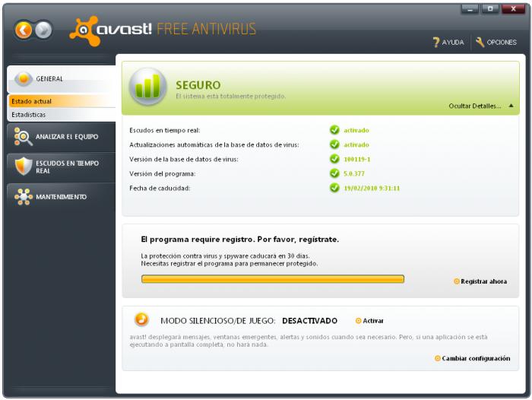This screenshot has width=532, height=400.
Task: Click virus database version 100119-1
Action: (357, 159)
